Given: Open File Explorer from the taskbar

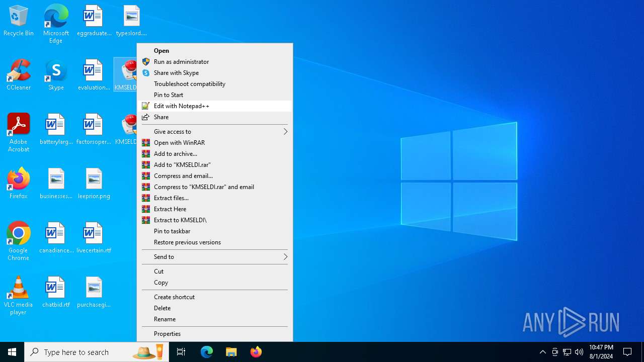Looking at the screenshot, I should pos(231,352).
